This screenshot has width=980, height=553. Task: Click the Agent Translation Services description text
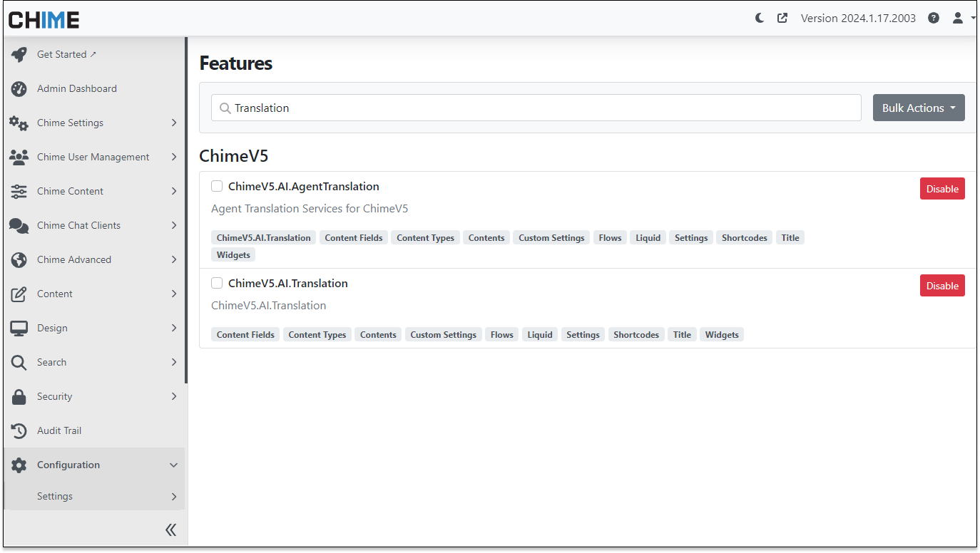click(310, 209)
